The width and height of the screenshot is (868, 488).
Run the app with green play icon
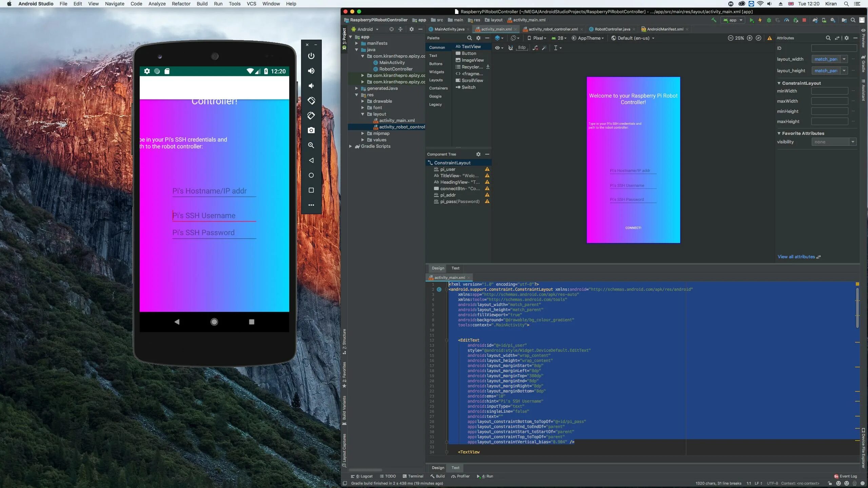tap(751, 20)
